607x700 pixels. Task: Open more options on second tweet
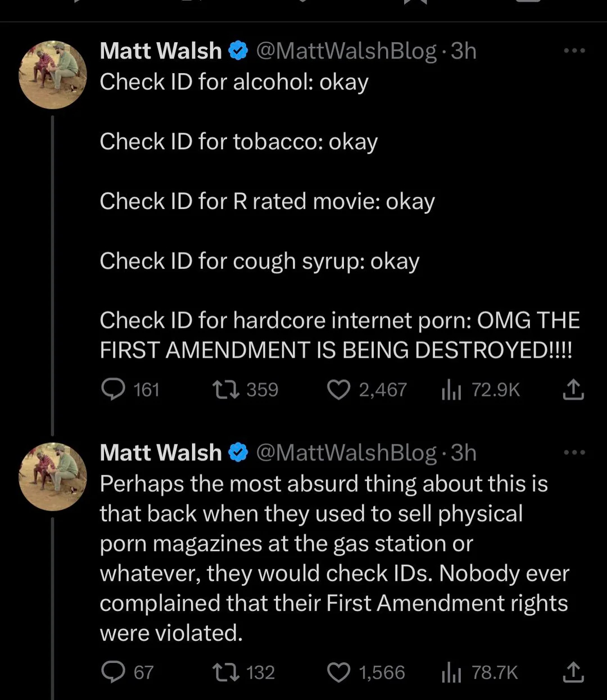(574, 452)
